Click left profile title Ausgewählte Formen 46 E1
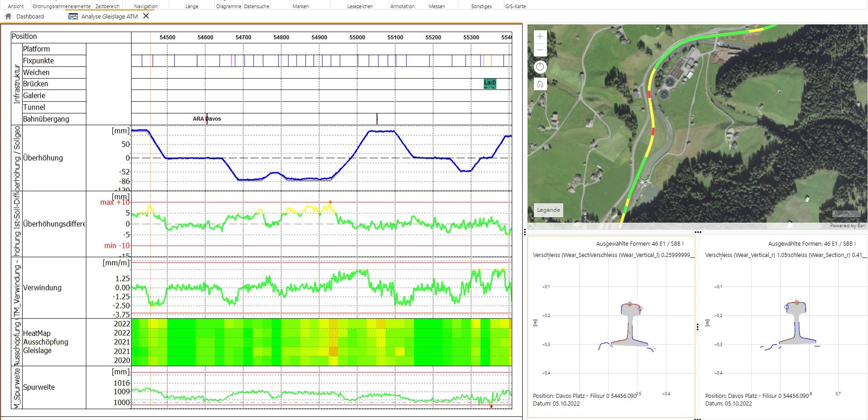The height and width of the screenshot is (420, 868). click(x=640, y=243)
